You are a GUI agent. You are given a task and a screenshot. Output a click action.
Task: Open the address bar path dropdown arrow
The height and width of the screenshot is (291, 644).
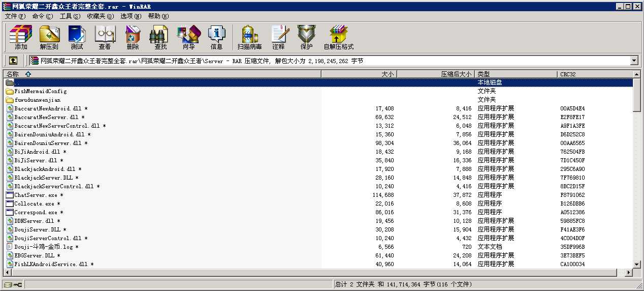pyautogui.click(x=634, y=61)
